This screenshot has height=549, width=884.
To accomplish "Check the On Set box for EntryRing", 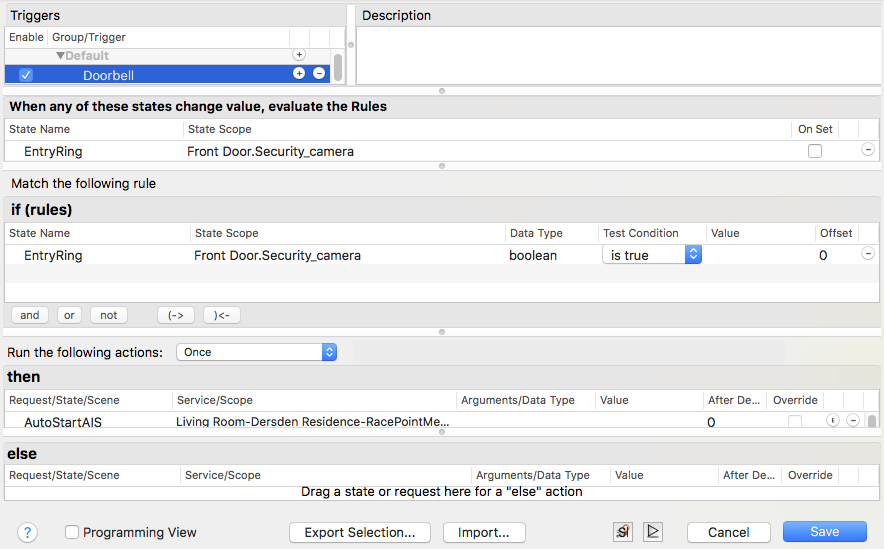I will pyautogui.click(x=815, y=151).
